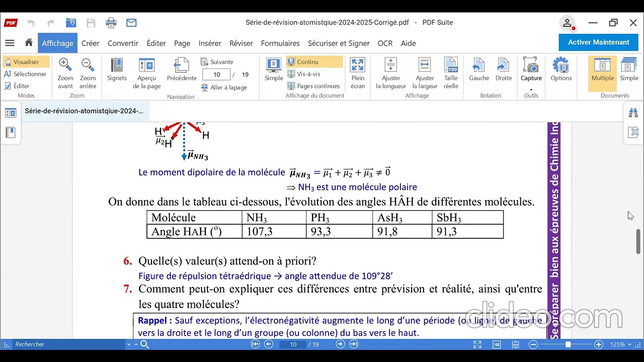644x362 pixels.
Task: Rotate page Droite
Action: point(504,70)
